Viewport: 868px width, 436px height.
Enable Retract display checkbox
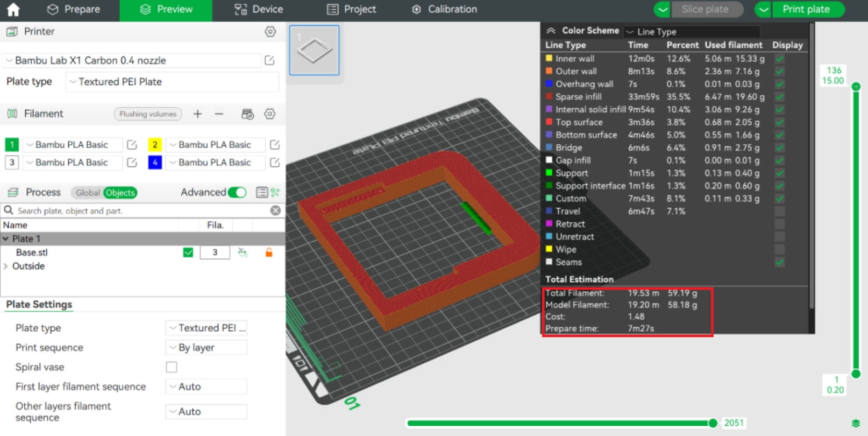tap(779, 224)
